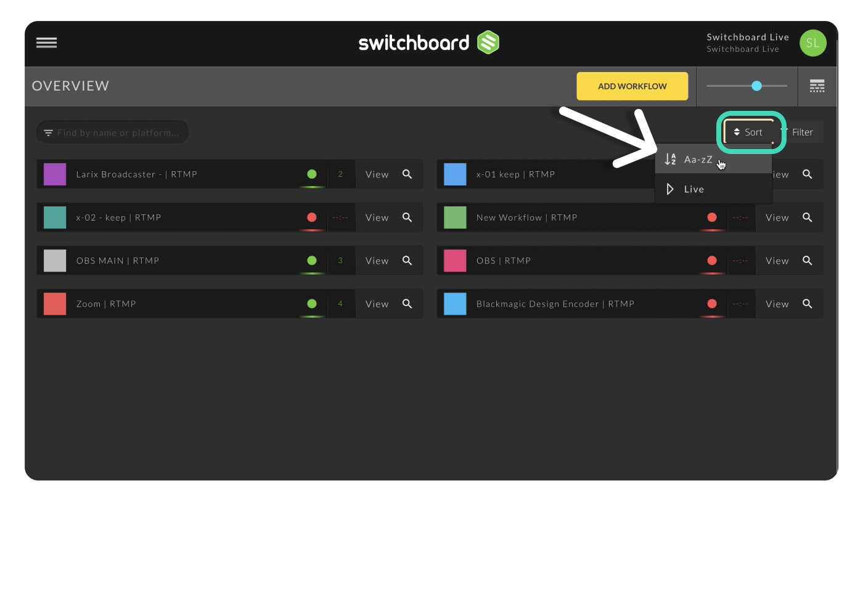View the x-02 - keep workflow

377,217
